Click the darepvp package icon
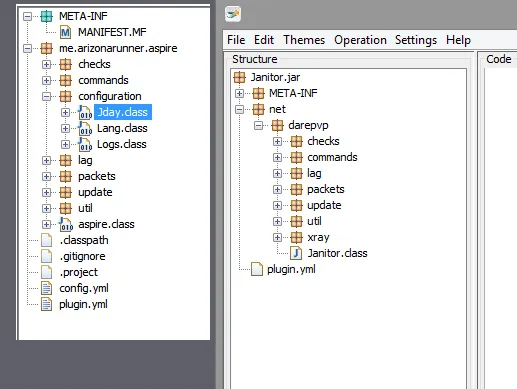The width and height of the screenshot is (517, 389). (x=277, y=125)
